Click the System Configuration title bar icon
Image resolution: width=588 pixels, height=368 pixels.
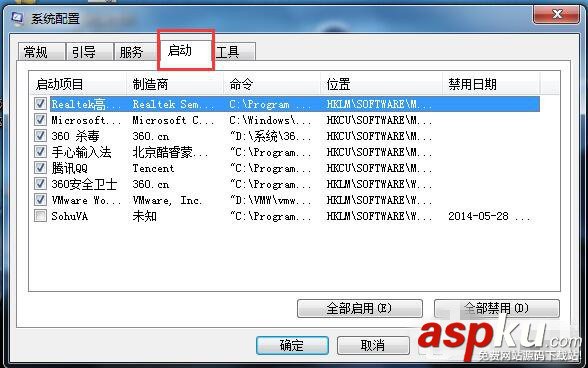click(17, 18)
